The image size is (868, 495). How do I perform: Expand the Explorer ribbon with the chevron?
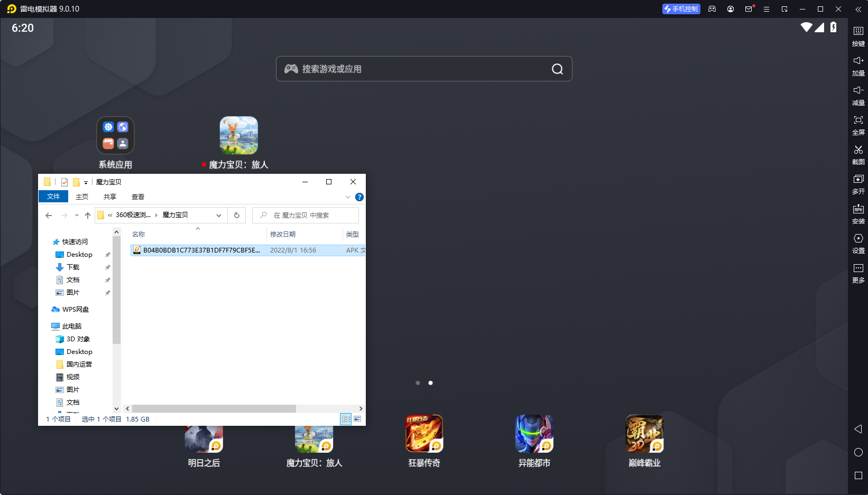click(348, 197)
